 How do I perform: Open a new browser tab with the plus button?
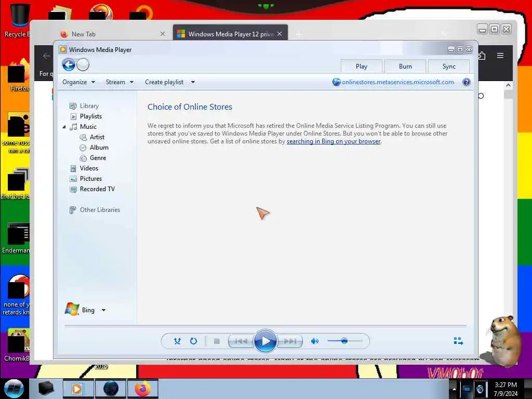pyautogui.click(x=299, y=34)
